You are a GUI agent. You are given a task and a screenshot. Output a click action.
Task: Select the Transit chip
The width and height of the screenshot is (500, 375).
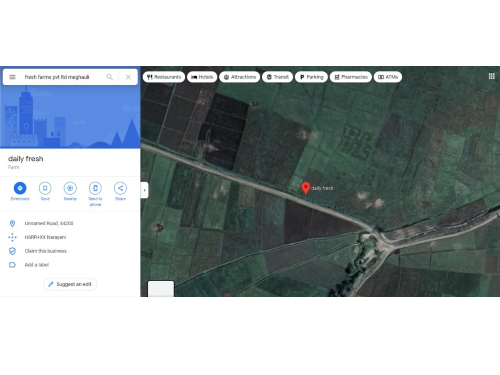278,77
